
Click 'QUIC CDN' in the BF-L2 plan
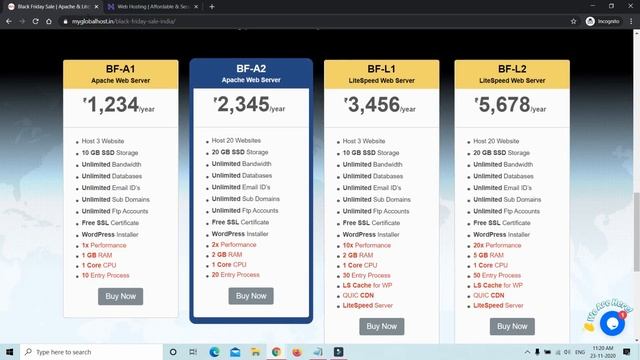[489, 295]
